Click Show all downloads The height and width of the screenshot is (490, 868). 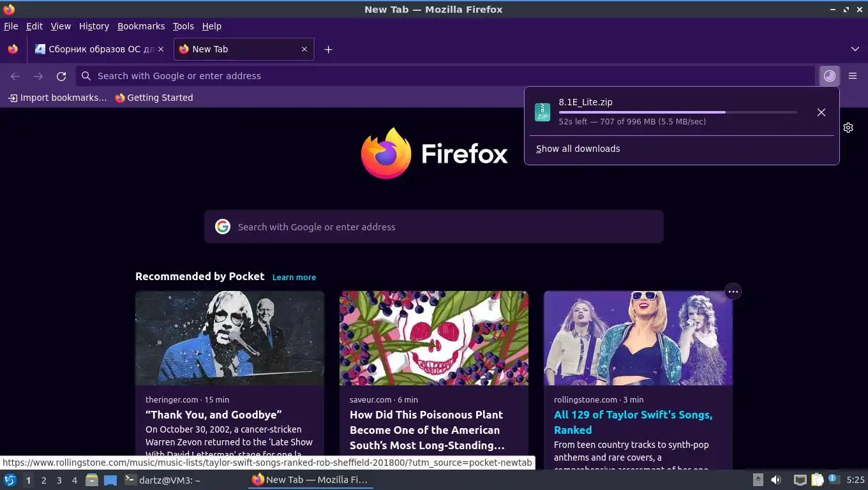coord(578,149)
